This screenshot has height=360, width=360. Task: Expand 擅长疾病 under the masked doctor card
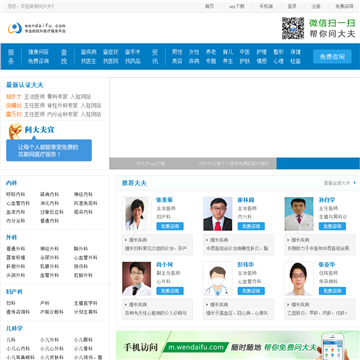(217, 304)
